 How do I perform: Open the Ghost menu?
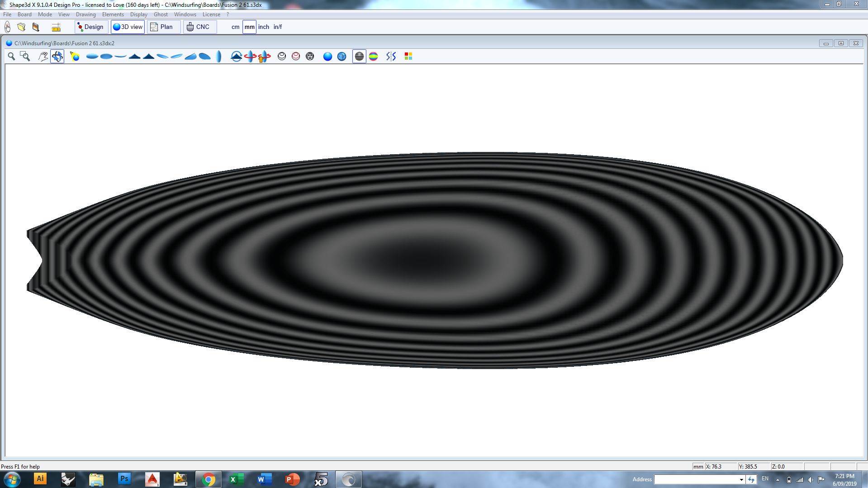161,14
